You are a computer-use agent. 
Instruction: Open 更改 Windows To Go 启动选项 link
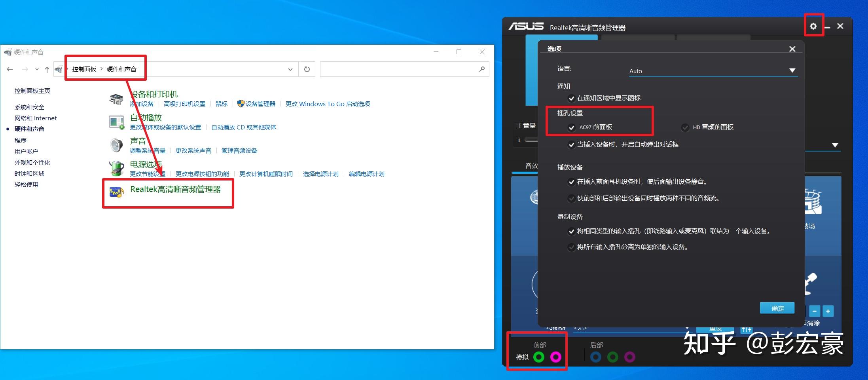click(x=328, y=104)
